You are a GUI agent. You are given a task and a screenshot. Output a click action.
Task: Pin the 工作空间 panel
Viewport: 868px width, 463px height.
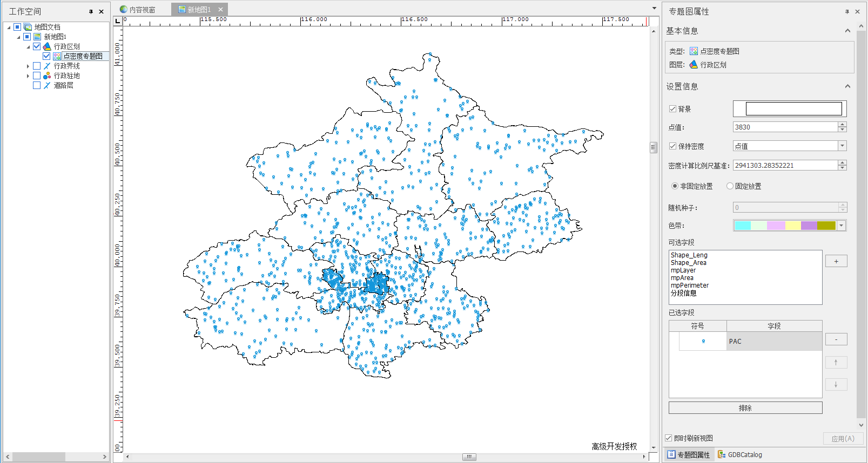click(91, 11)
